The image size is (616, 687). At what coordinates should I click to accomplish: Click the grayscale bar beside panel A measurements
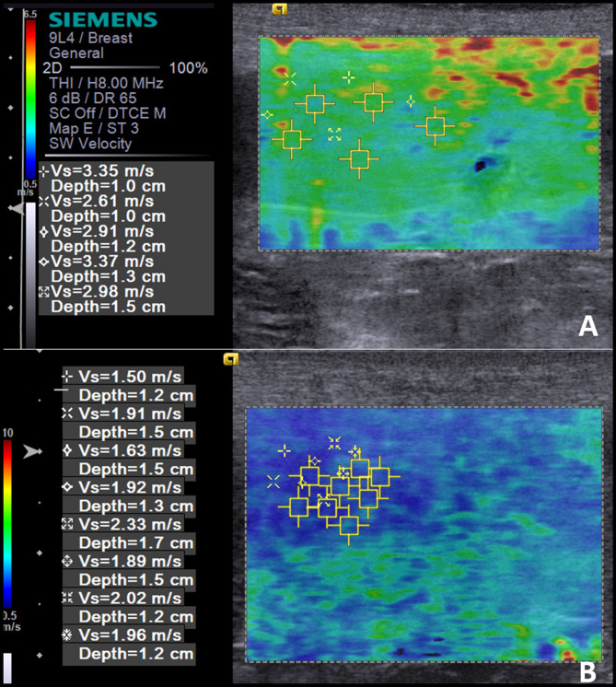point(30,275)
